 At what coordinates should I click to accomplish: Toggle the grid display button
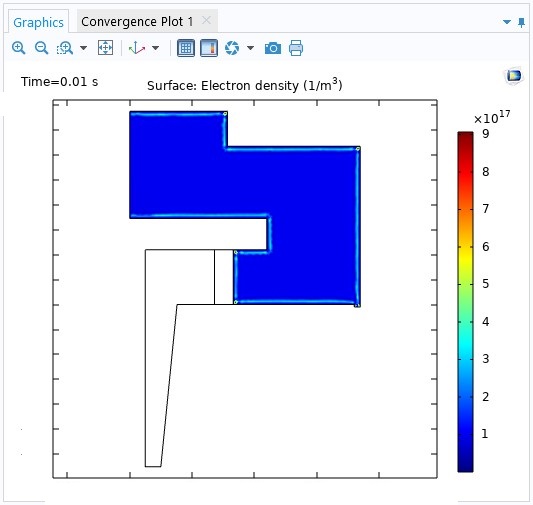(x=186, y=48)
